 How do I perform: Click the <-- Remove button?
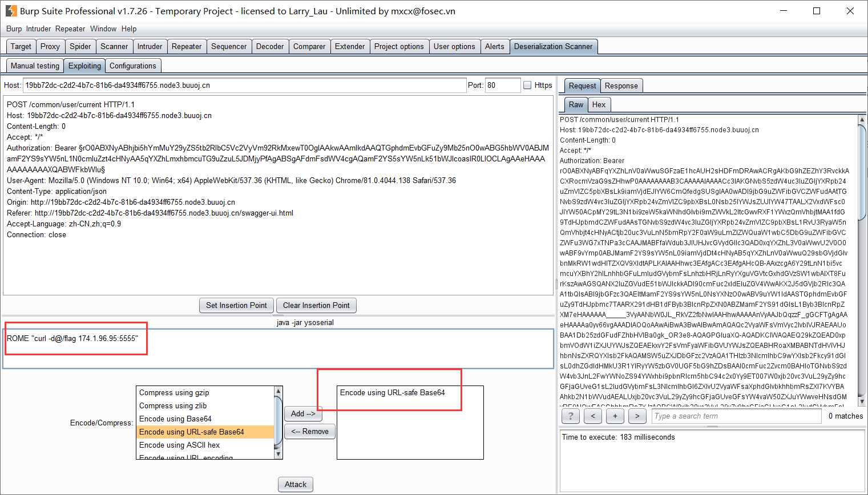(310, 431)
